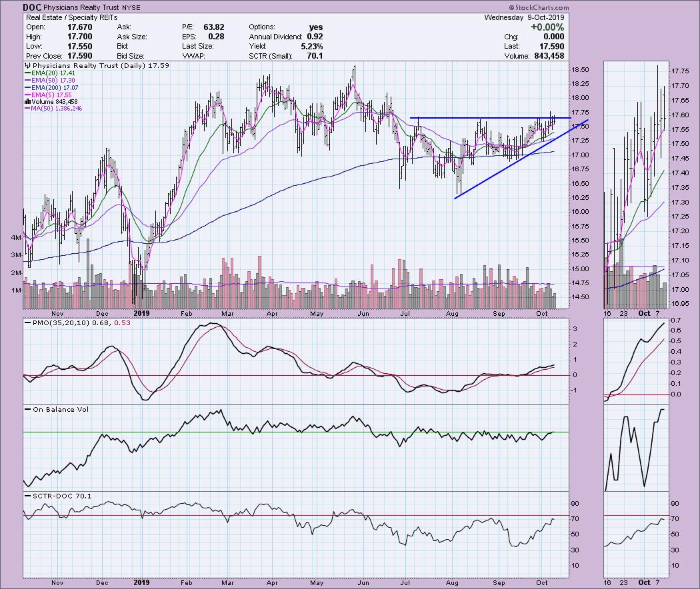
Task: Click the 14.50 price axis label
Action: point(579,297)
